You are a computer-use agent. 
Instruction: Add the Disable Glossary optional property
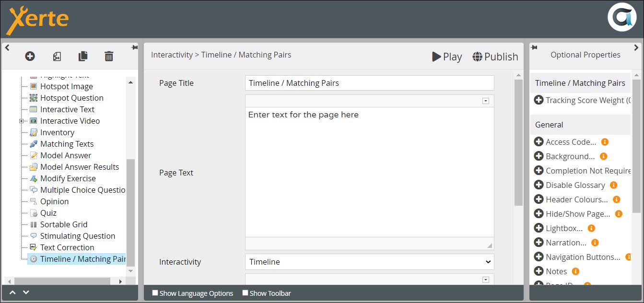(539, 185)
